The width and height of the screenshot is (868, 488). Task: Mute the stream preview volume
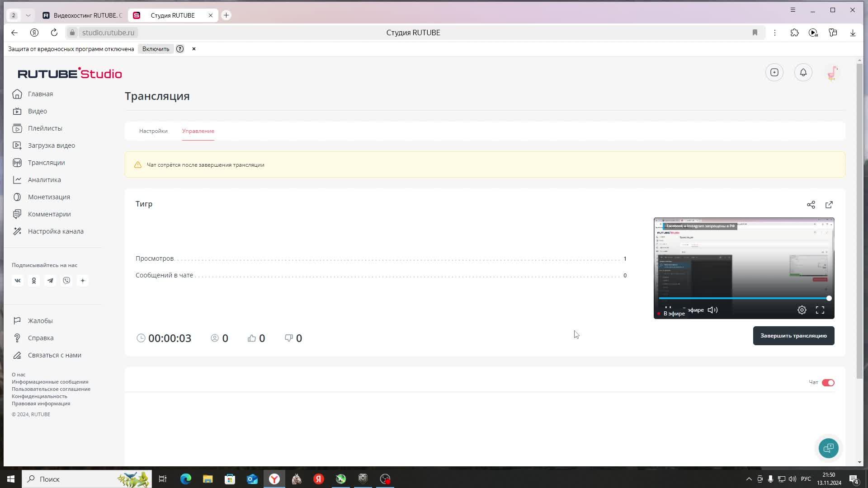pos(712,310)
